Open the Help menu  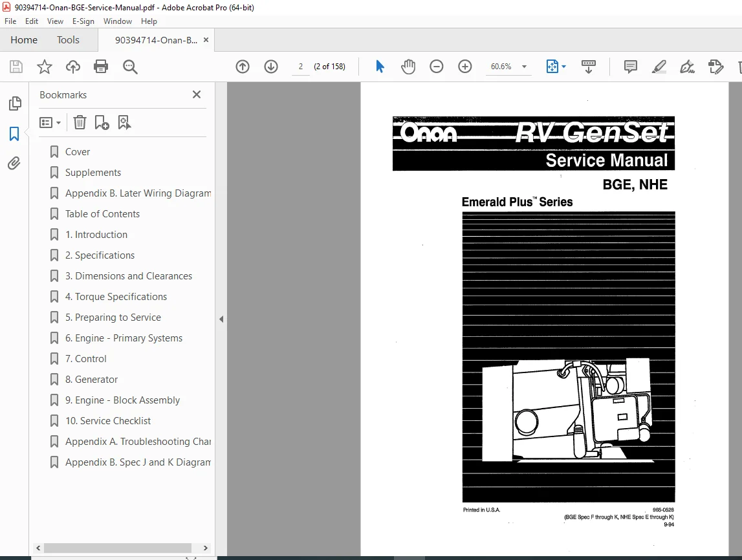click(149, 21)
